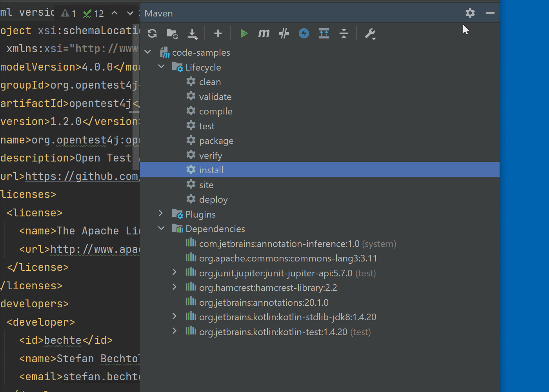Viewport: 549px width, 392px height.
Task: Download sources and documentation for dependencies
Action: pos(193,33)
